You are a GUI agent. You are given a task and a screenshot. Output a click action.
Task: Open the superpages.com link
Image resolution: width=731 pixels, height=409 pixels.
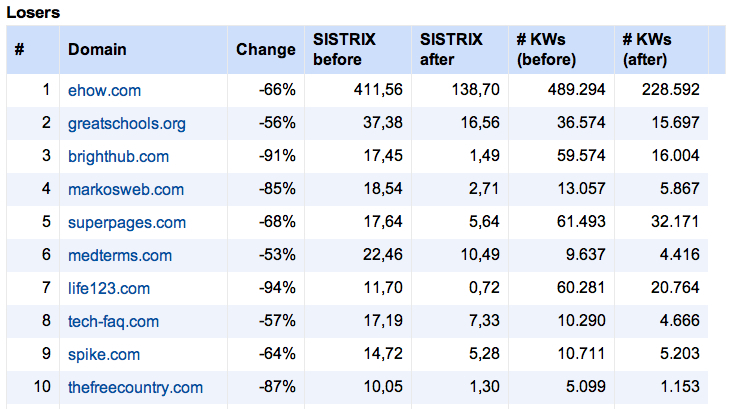127,222
